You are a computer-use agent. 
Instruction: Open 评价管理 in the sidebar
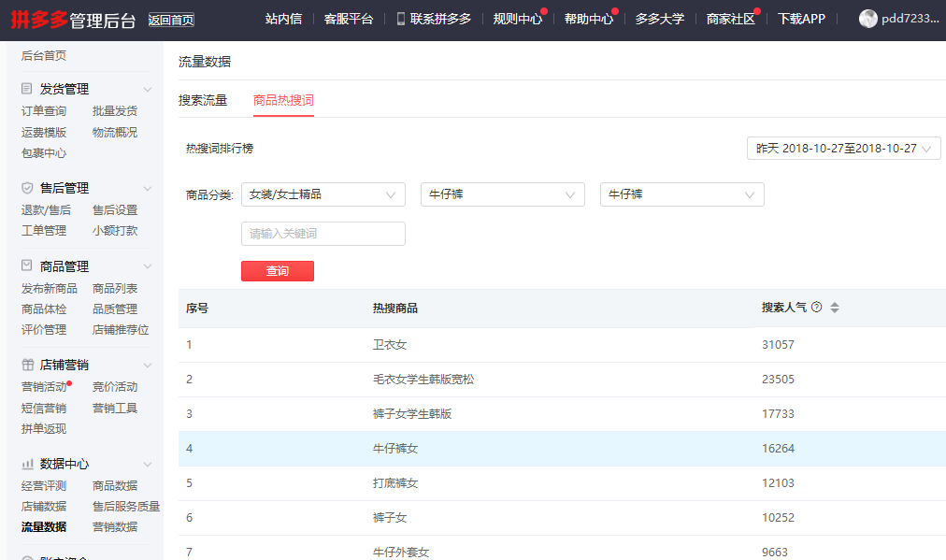point(43,329)
